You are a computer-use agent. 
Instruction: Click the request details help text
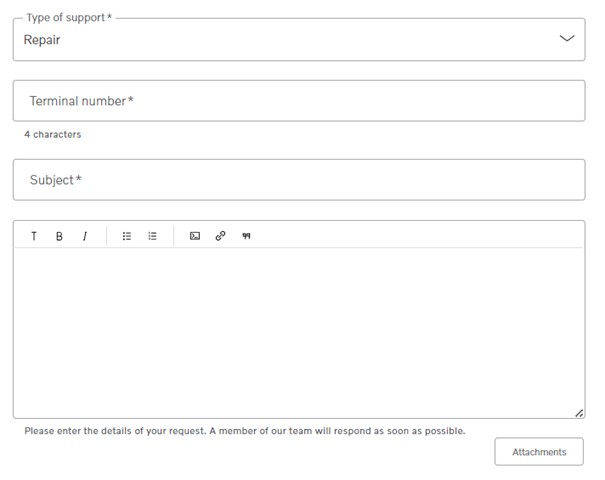pos(245,431)
